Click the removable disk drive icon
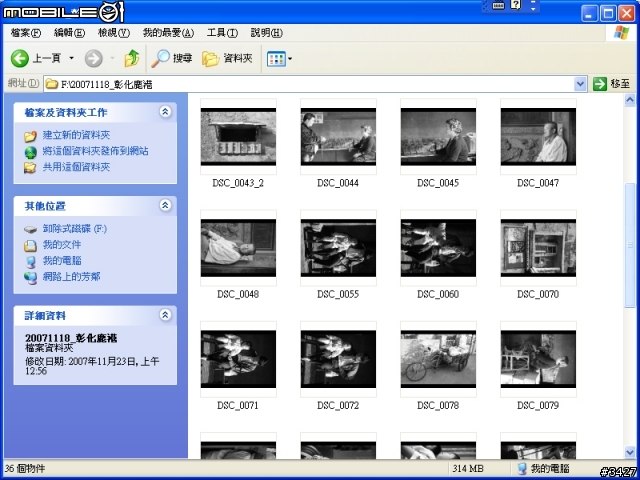This screenshot has height=480, width=640. click(x=31, y=229)
